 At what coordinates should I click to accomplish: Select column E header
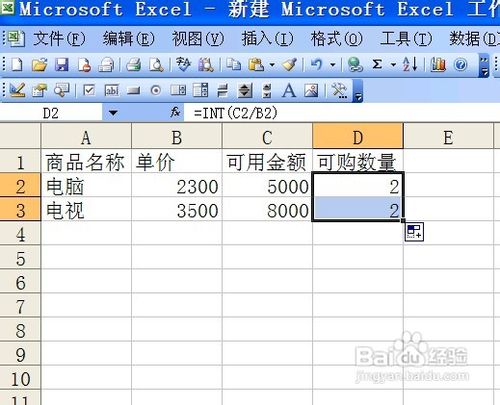pyautogui.click(x=448, y=136)
